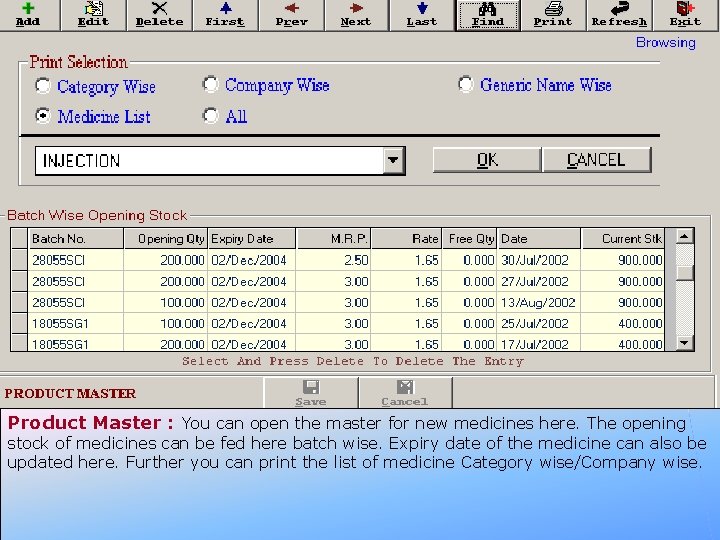Click the M.R.P. cell showing 2.50

pyautogui.click(x=333, y=260)
